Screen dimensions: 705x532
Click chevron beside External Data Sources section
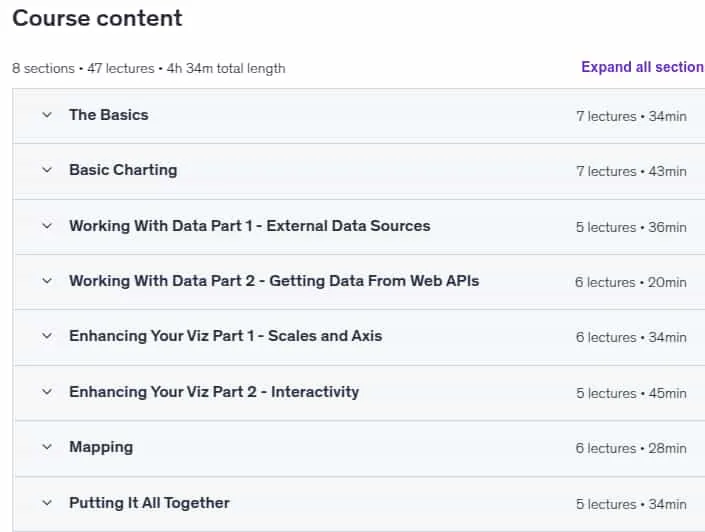[x=47, y=226]
